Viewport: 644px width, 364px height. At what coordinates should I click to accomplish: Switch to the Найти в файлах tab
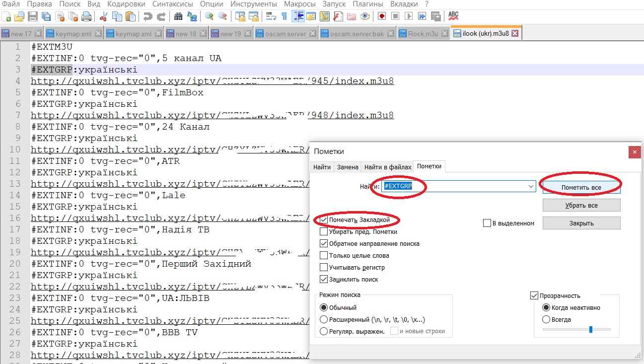coord(388,167)
